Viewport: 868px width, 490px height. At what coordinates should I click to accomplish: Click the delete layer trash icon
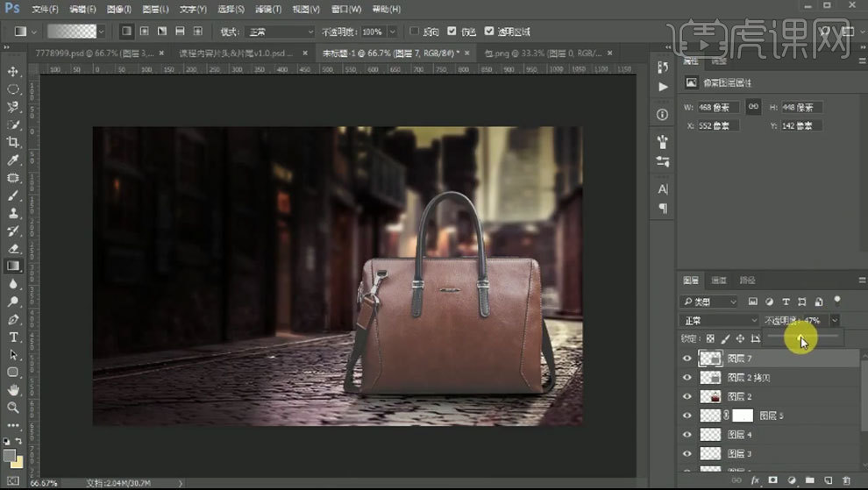(846, 480)
